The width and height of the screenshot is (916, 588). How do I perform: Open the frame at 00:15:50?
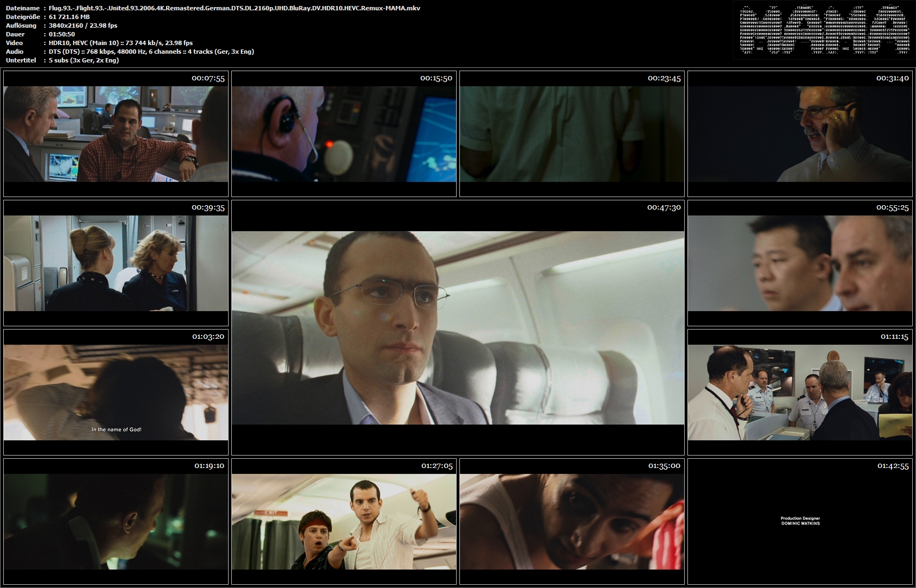[x=344, y=134]
